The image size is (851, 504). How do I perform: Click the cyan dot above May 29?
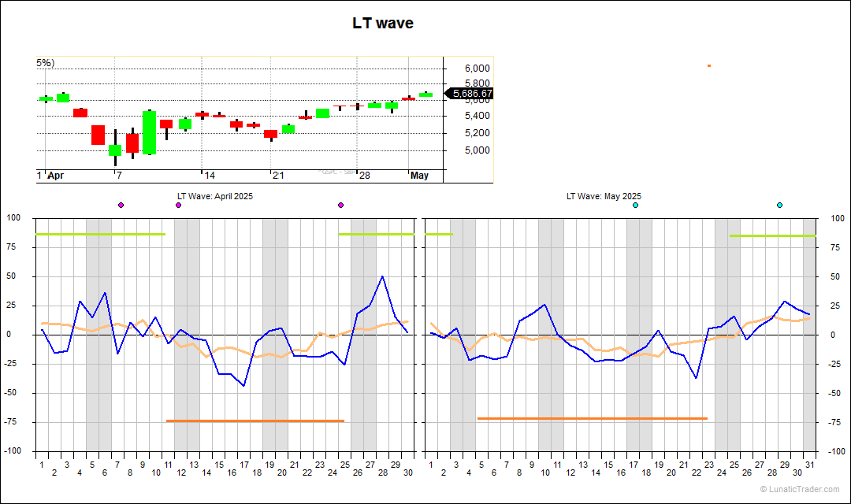click(x=779, y=205)
